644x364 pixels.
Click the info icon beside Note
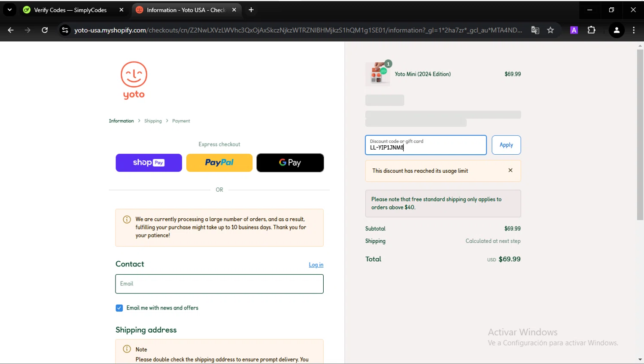point(127,349)
